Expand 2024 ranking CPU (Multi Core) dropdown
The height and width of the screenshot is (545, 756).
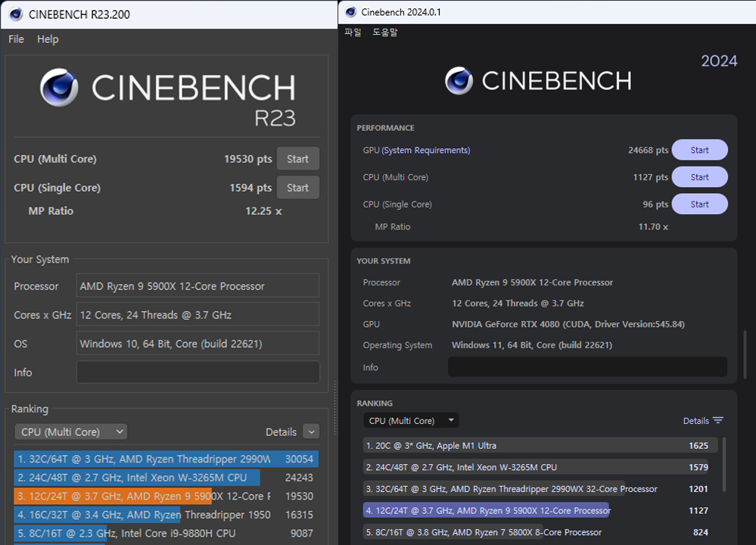(411, 421)
